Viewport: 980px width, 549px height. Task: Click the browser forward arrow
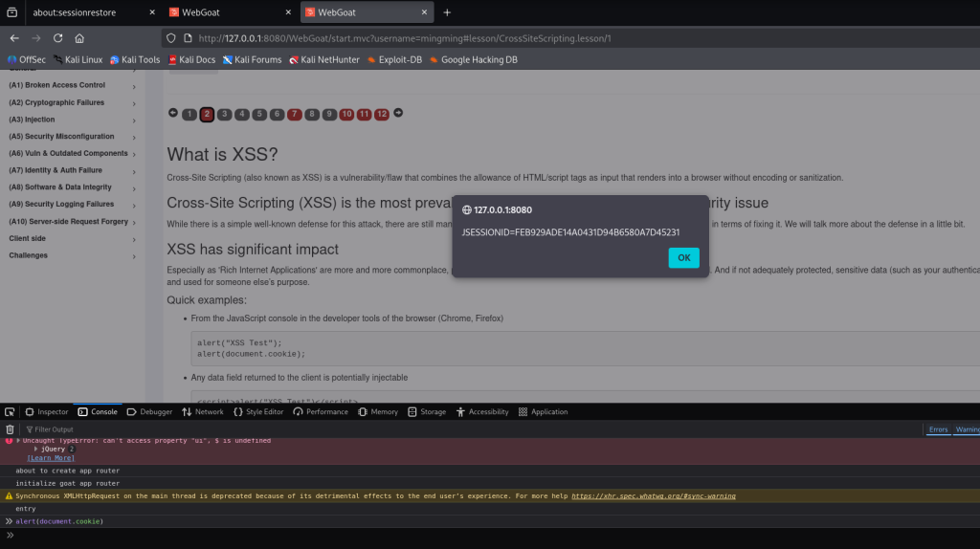point(36,38)
